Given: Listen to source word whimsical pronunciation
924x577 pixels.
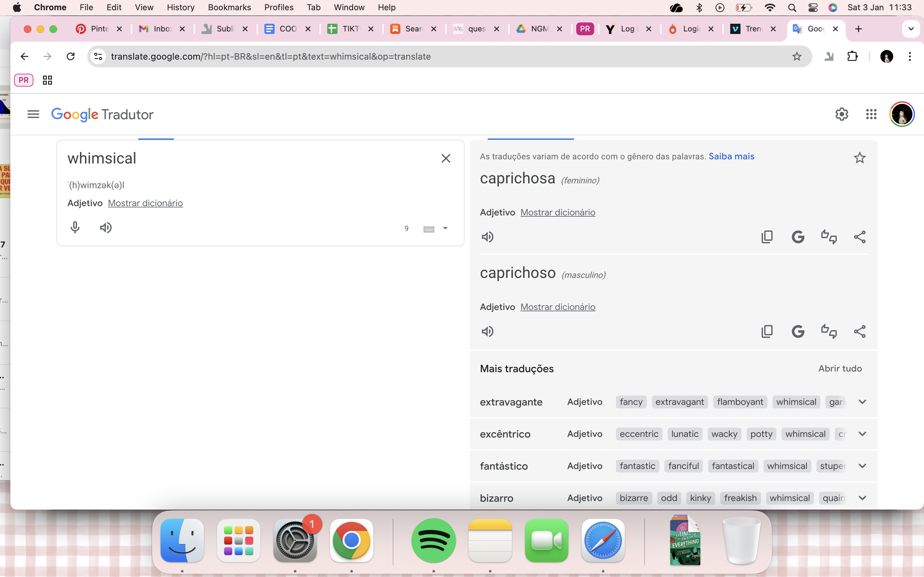Looking at the screenshot, I should click(106, 228).
